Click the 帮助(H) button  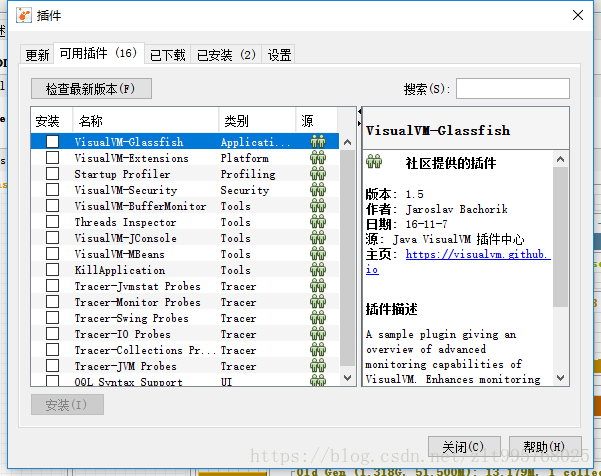[545, 446]
